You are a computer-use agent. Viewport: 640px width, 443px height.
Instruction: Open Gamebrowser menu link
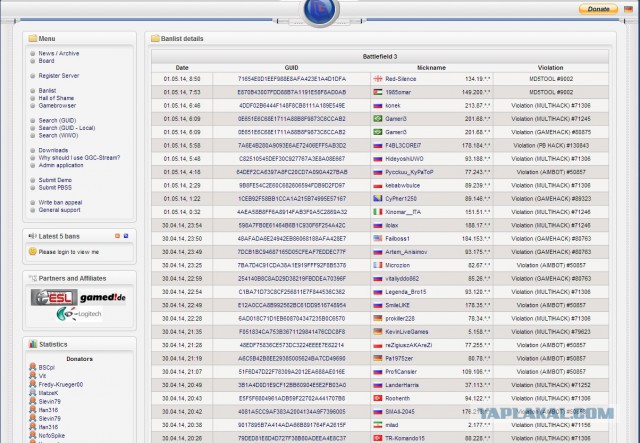tap(57, 105)
